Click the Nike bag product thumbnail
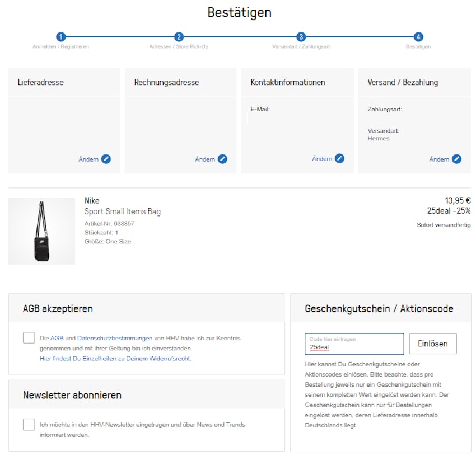476x456 pixels. pos(41,231)
